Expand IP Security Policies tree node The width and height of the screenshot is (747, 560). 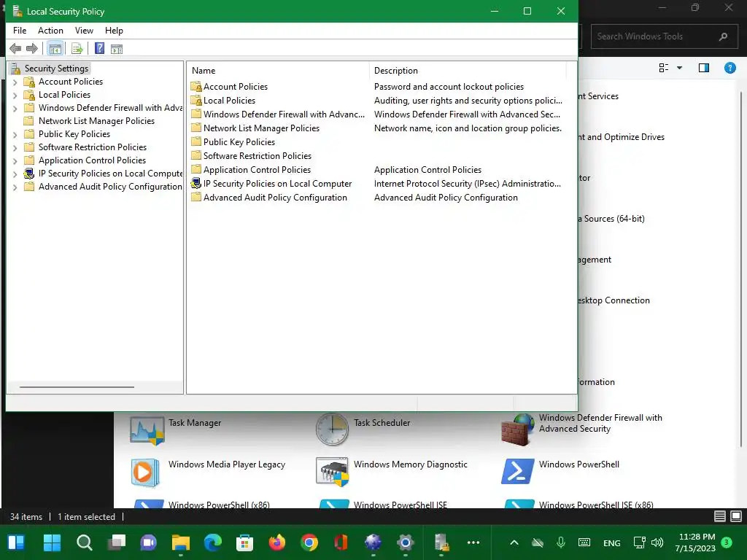coord(15,174)
